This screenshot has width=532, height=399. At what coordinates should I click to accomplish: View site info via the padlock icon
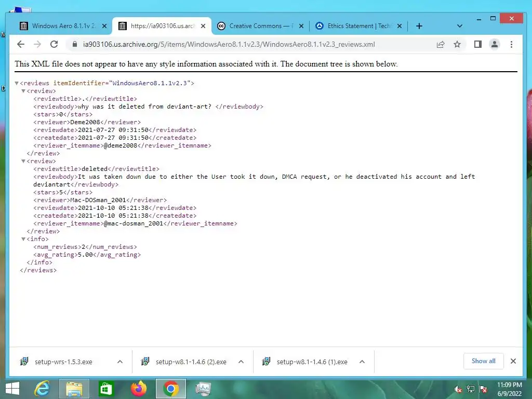pos(75,45)
